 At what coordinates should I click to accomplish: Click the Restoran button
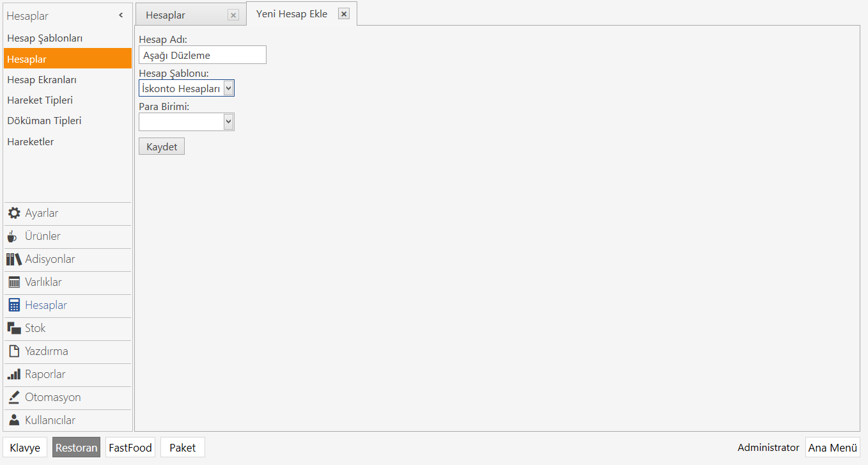point(77,448)
